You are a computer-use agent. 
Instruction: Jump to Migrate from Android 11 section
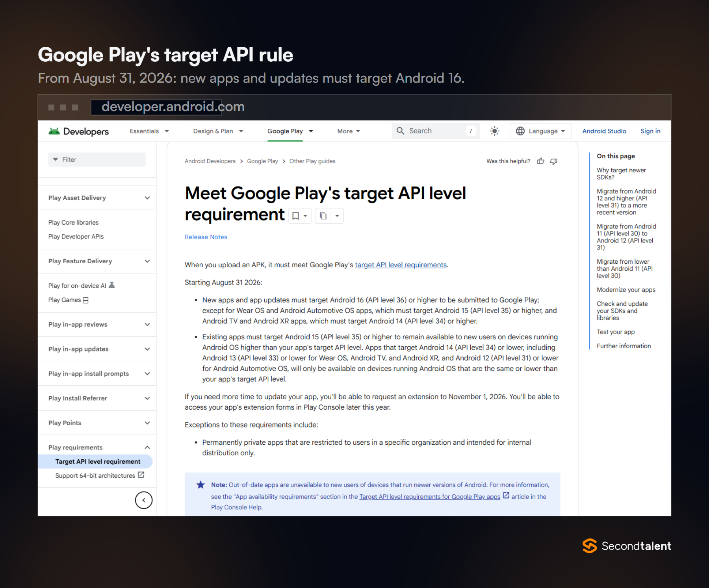tap(626, 237)
